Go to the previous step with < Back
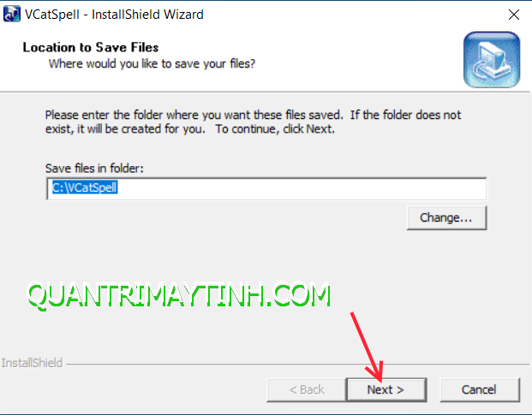Viewport: 532px width, 415px height. pos(307,389)
